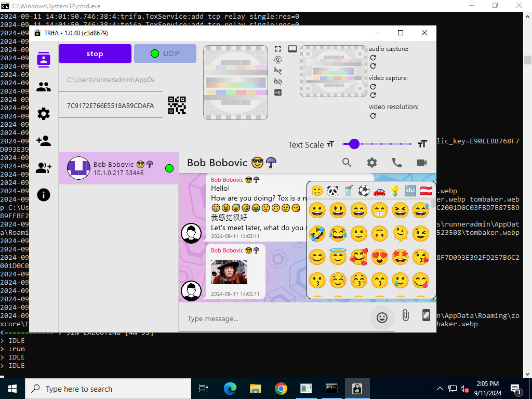Open the own profile sidebar icon
This screenshot has height=399, width=532.
(44, 60)
